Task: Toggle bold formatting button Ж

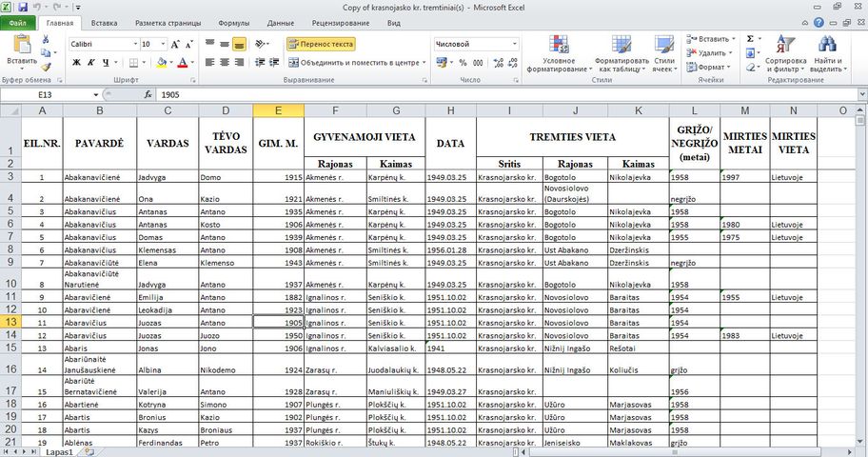Action: pyautogui.click(x=77, y=63)
